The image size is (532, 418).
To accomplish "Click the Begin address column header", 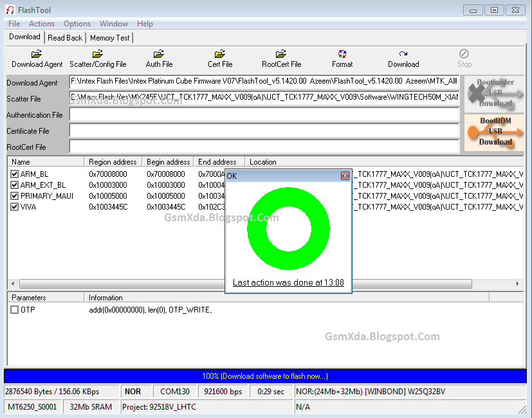I will click(168, 162).
